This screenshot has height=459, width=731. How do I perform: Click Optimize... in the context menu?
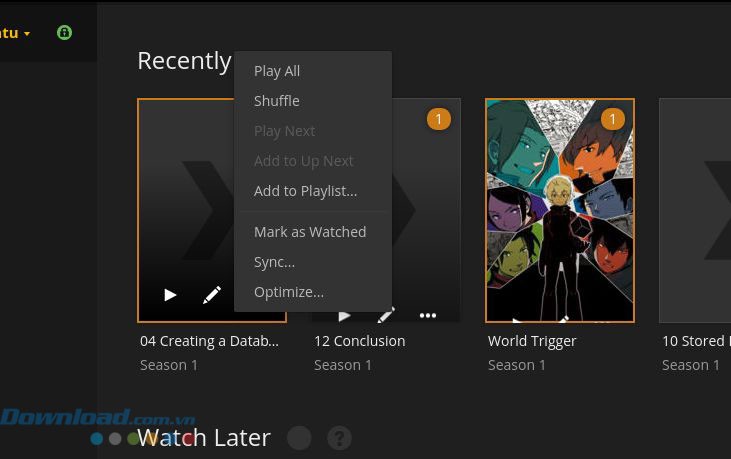click(289, 292)
